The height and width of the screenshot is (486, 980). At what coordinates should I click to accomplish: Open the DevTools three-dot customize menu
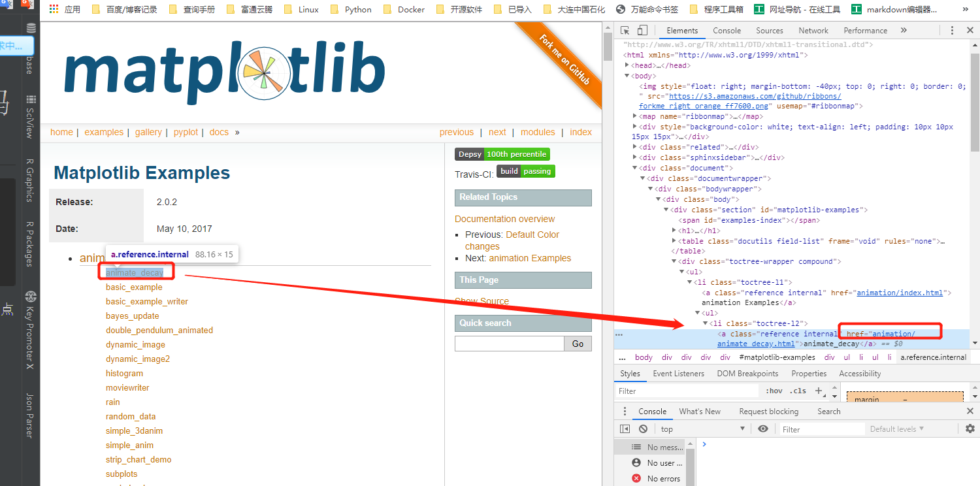point(952,31)
